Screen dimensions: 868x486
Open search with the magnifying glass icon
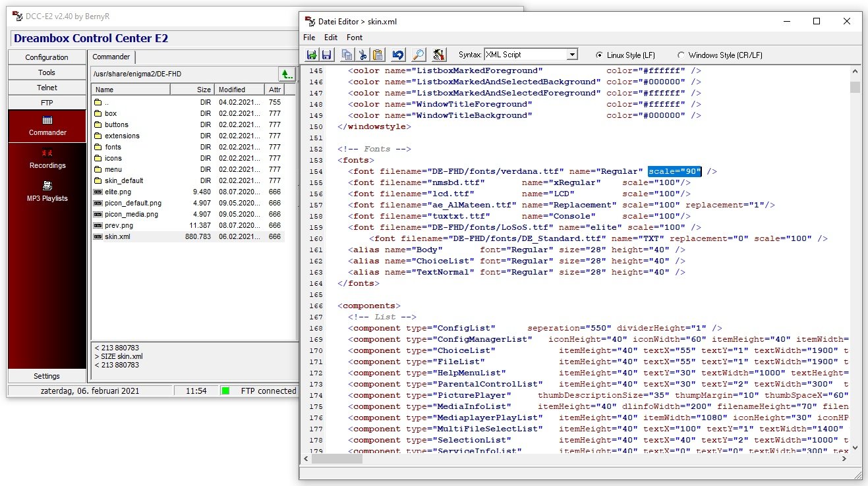coord(419,55)
